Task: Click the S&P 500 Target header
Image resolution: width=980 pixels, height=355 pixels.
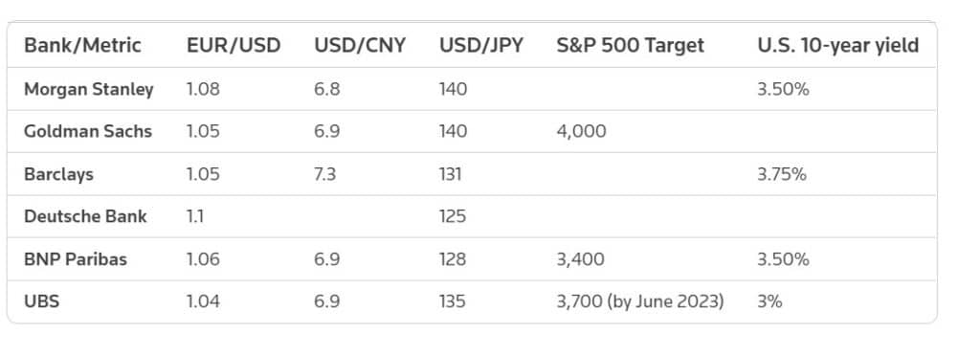Action: 630,46
